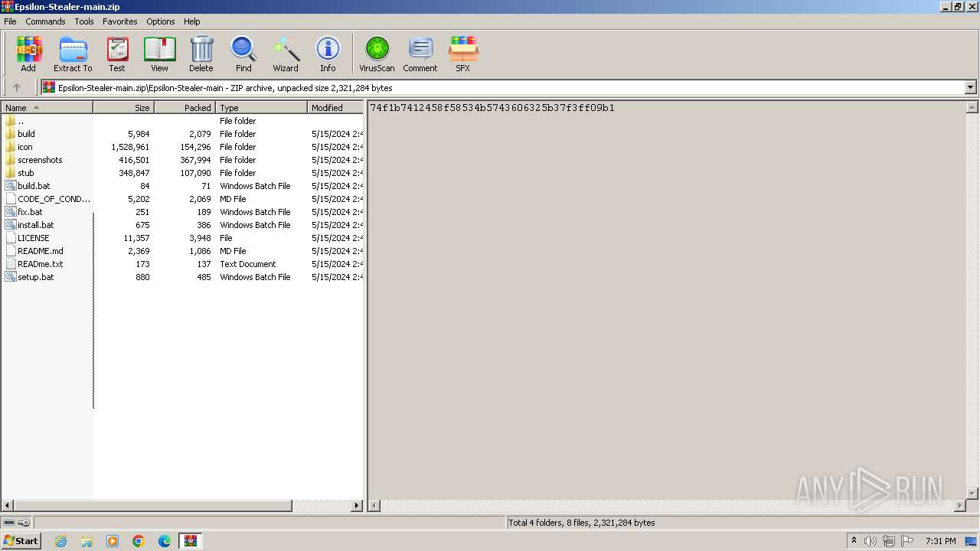Open the archive Comment tool
980x551 pixels.
click(420, 54)
